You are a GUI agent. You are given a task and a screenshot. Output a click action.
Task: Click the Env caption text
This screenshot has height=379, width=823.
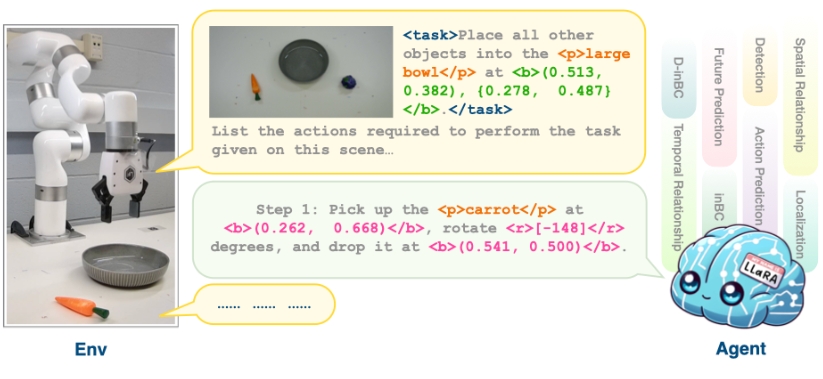point(90,350)
